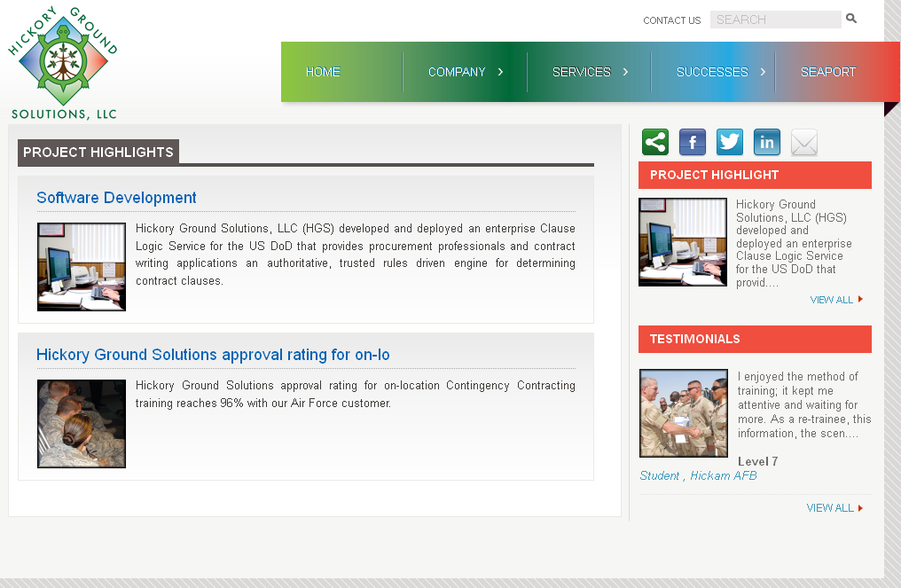The width and height of the screenshot is (901, 588).
Task: Open the approval rating for on-lo title
Action: (x=213, y=355)
